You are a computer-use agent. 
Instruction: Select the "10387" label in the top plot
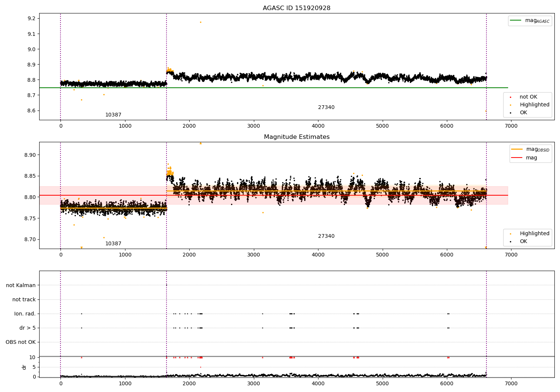tap(113, 115)
